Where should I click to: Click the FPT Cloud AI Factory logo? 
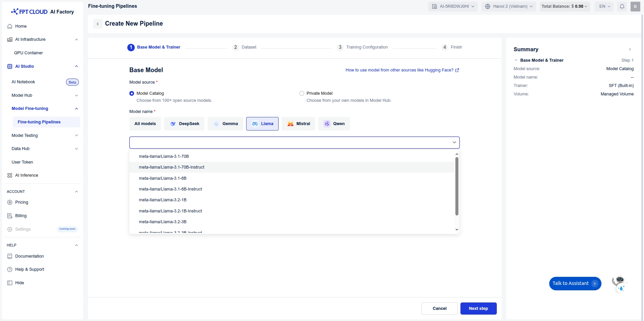click(x=42, y=12)
